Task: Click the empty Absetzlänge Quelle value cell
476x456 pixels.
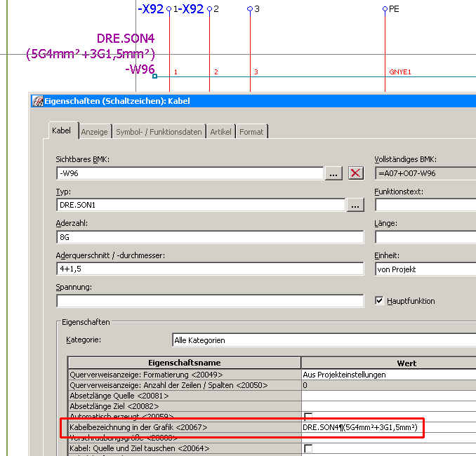Action: pos(388,396)
